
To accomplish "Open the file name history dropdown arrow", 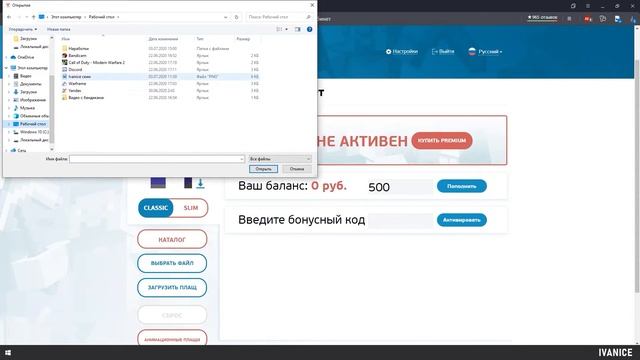I will pos(242,159).
